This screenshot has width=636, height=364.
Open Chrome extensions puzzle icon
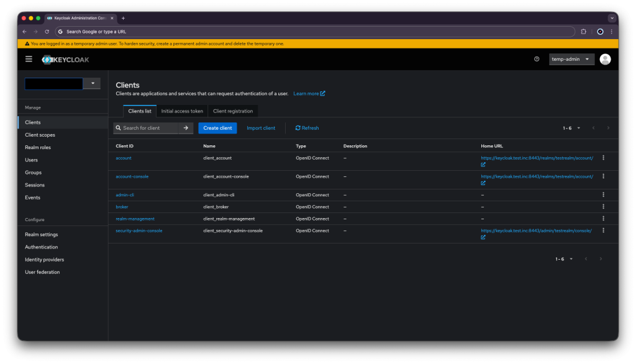[583, 31]
